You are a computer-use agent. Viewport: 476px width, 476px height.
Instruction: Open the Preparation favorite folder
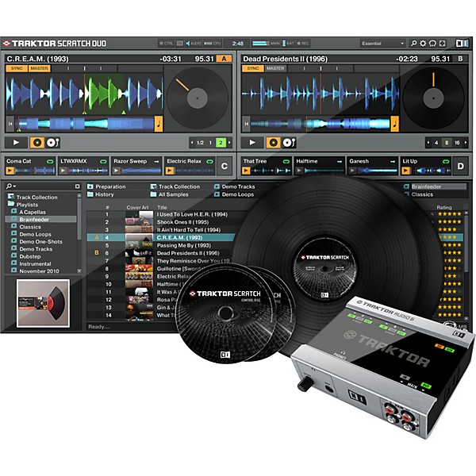(x=106, y=186)
